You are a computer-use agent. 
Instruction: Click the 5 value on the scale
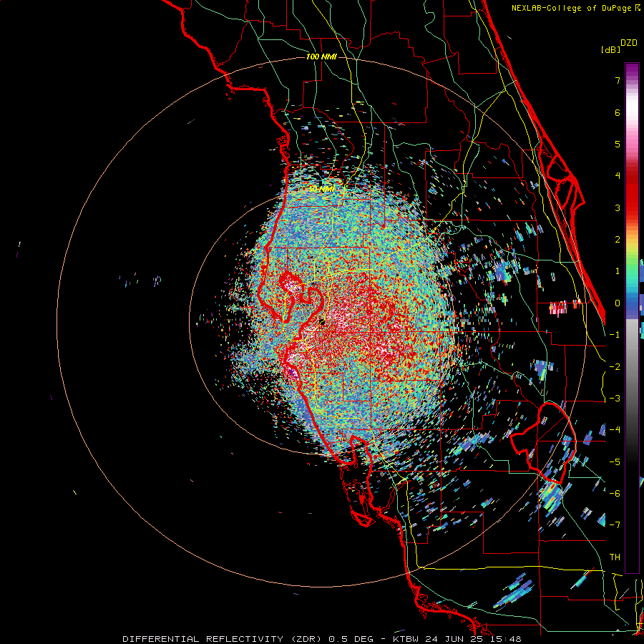tap(618, 144)
